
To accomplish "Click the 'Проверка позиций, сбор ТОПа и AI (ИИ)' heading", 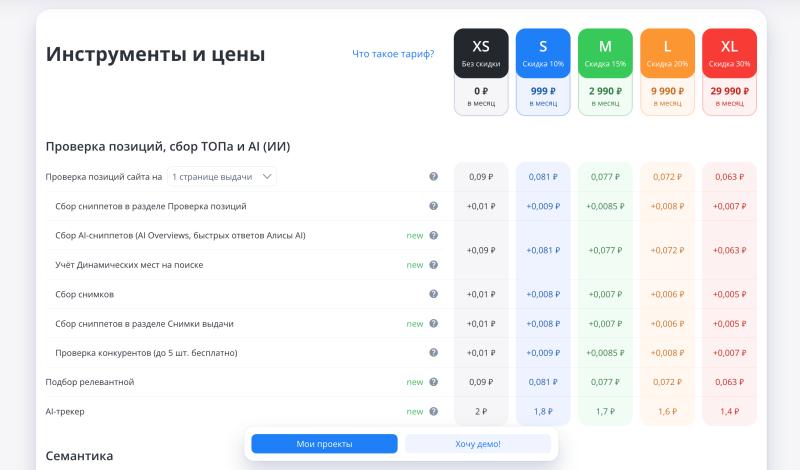I will [x=168, y=147].
